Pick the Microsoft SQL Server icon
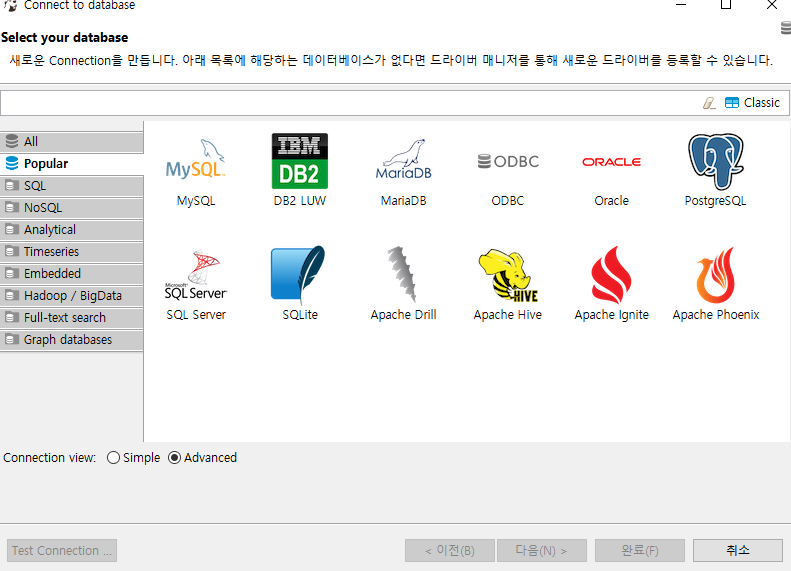Image resolution: width=791 pixels, height=571 pixels. click(196, 274)
